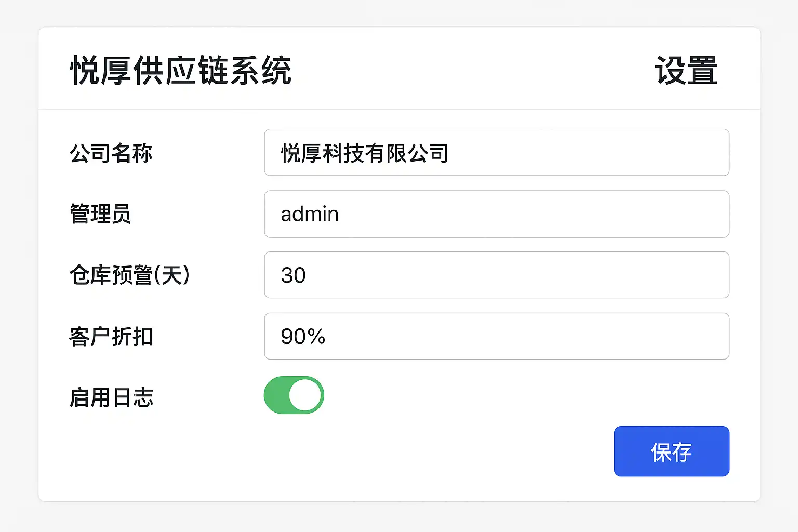Click the admin value text

tap(310, 214)
